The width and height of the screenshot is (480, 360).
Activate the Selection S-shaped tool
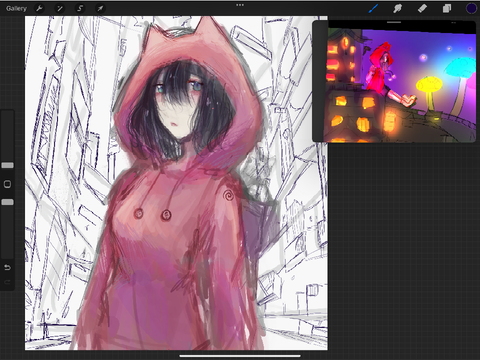pyautogui.click(x=80, y=8)
